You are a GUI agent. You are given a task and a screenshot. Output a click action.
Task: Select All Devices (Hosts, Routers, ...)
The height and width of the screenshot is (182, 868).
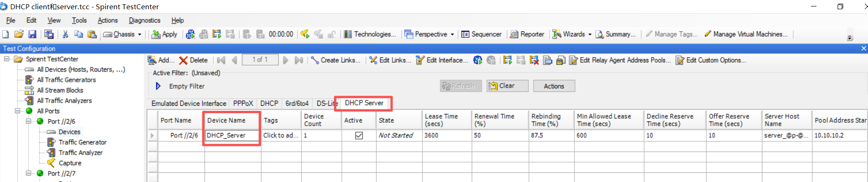coord(81,69)
